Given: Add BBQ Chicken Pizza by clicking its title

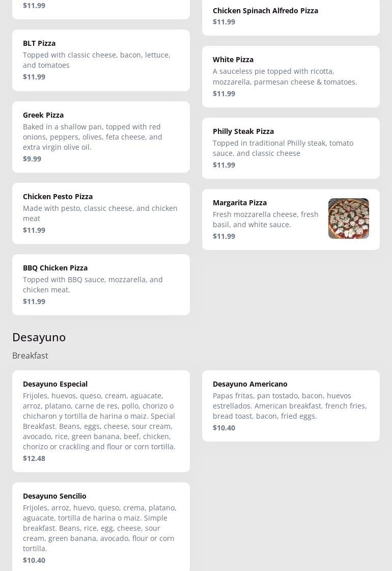Looking at the screenshot, I should [x=55, y=268].
